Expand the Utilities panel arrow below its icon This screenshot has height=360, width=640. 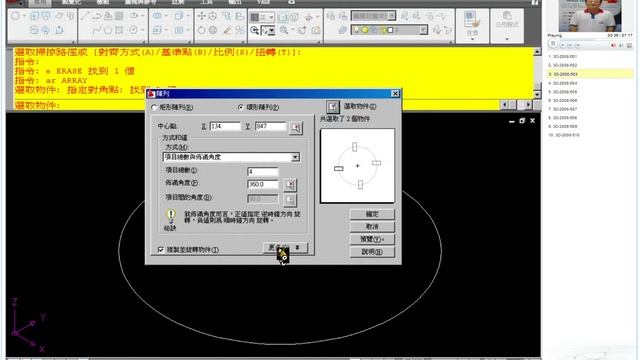(x=507, y=39)
